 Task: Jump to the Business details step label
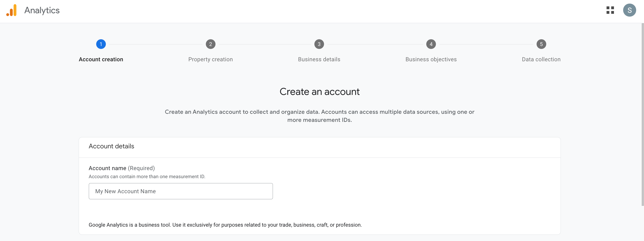coord(319,59)
